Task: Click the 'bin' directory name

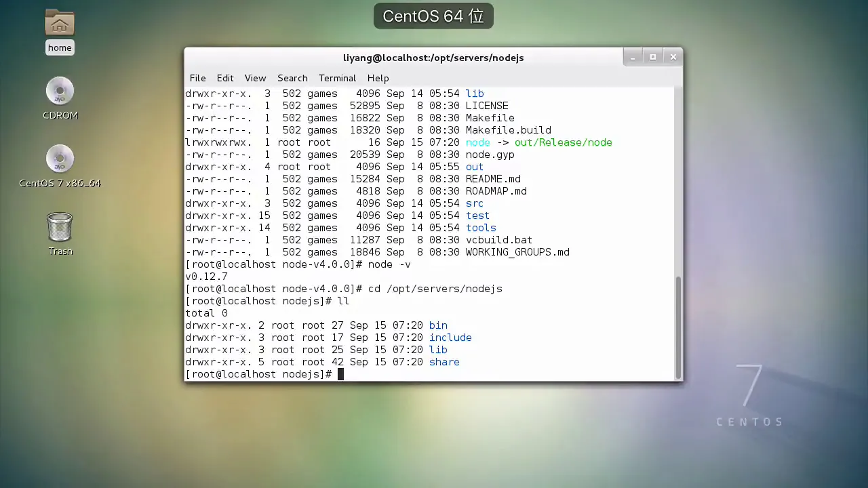Action: 438,325
